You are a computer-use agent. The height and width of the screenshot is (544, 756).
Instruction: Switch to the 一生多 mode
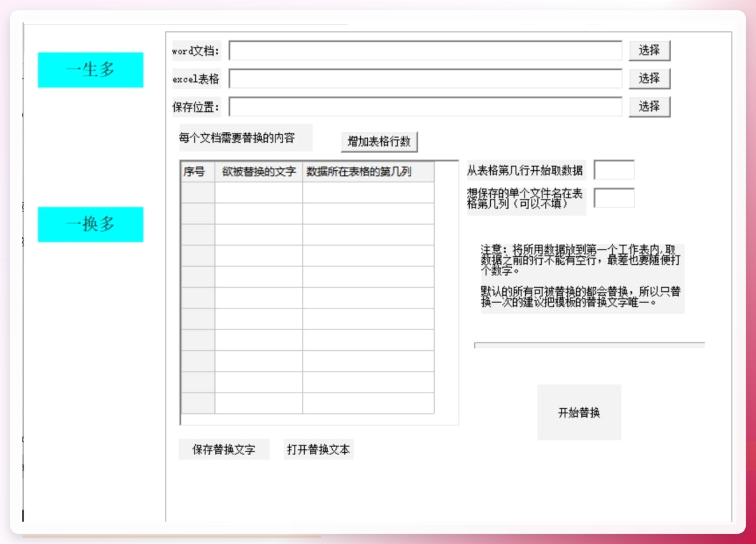[90, 70]
